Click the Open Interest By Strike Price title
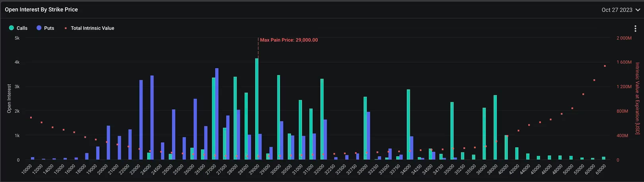Screen dimensions: 644x182 tap(41, 10)
